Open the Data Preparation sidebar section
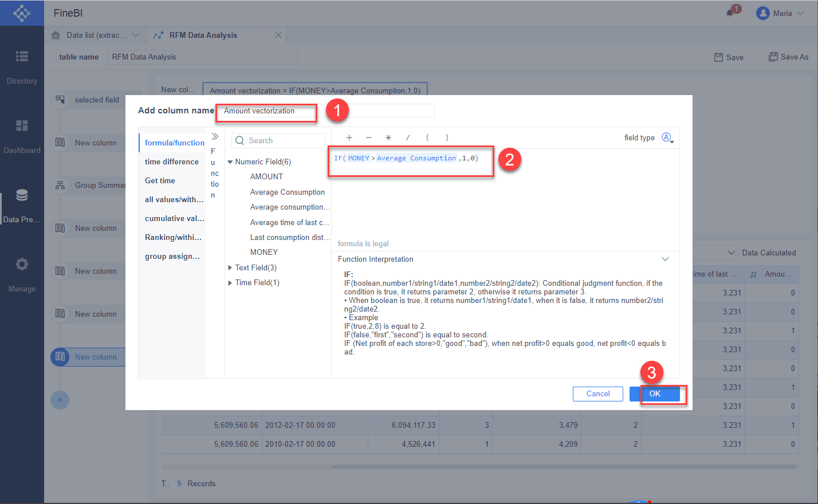Image resolution: width=818 pixels, height=504 pixels. (x=22, y=205)
